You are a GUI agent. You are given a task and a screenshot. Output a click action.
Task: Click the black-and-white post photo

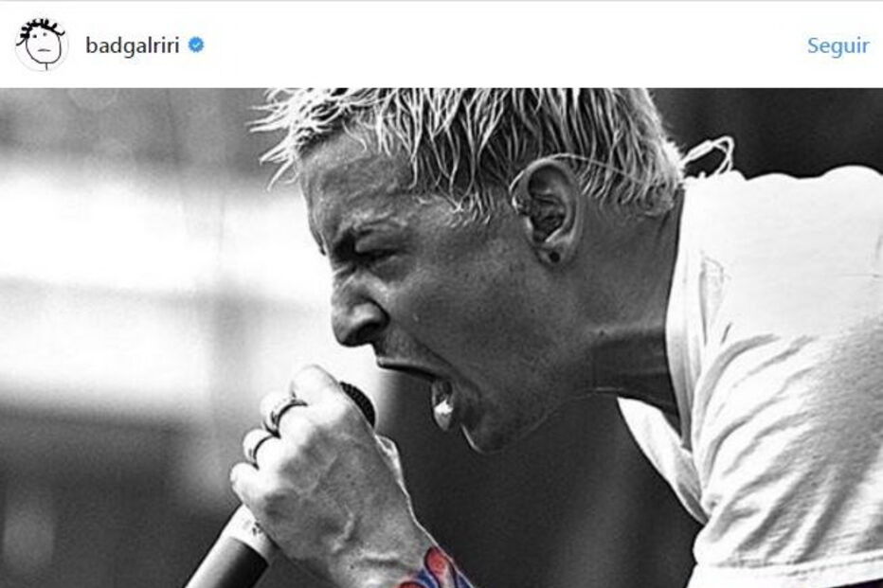441,338
